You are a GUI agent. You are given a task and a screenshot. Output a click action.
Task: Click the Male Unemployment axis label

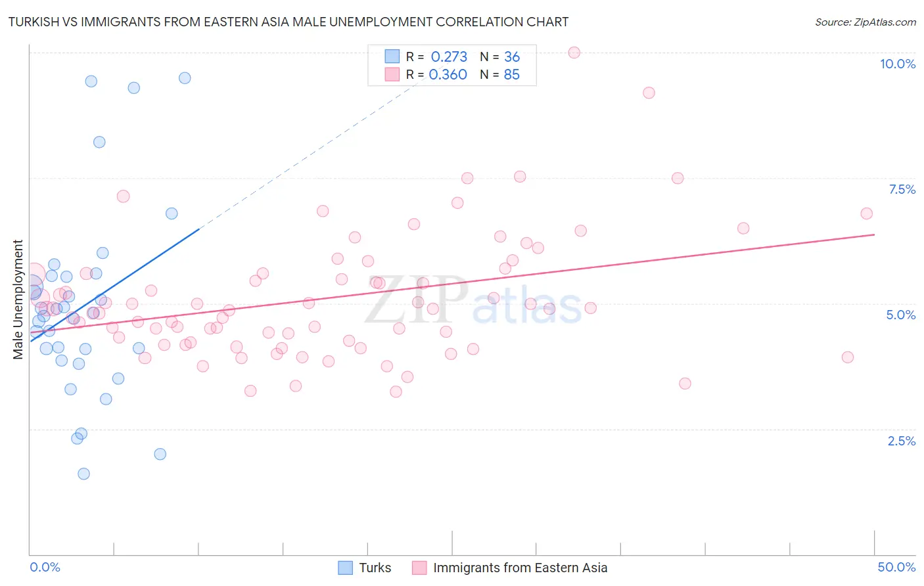pos(18,300)
